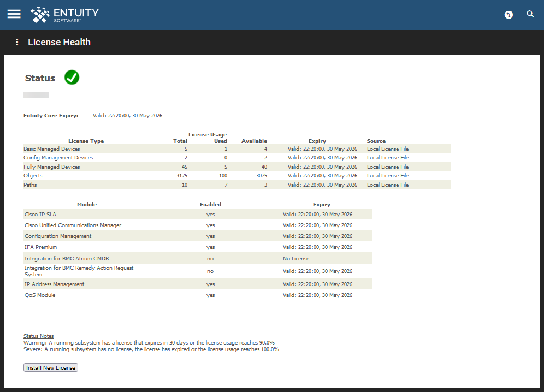Select the Basic Managed Devices row label

52,149
